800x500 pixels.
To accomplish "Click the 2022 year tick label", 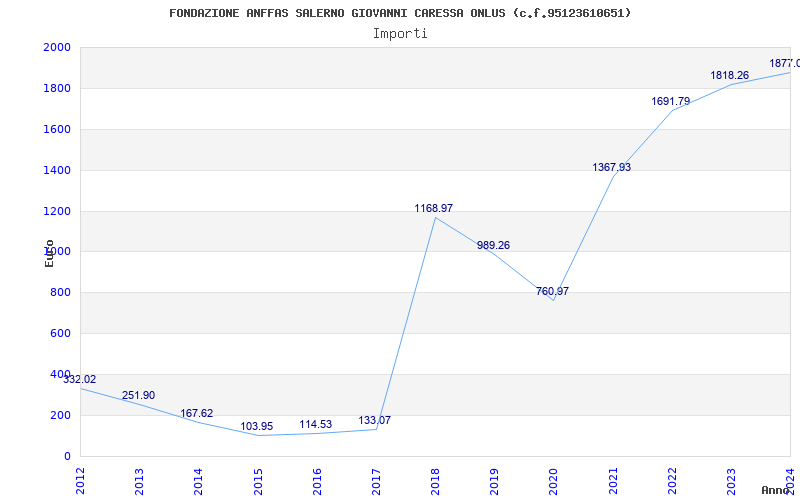I will [672, 482].
